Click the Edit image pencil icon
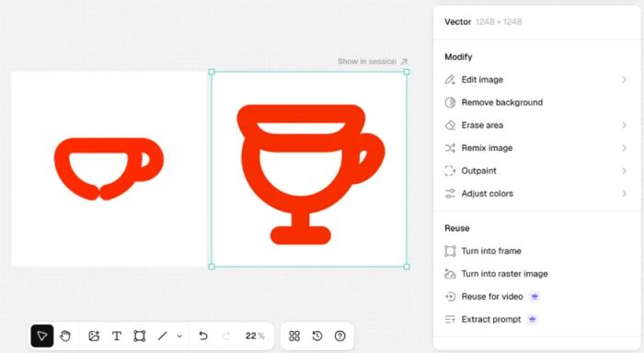Viewport: 644px width, 353px height. click(x=450, y=80)
